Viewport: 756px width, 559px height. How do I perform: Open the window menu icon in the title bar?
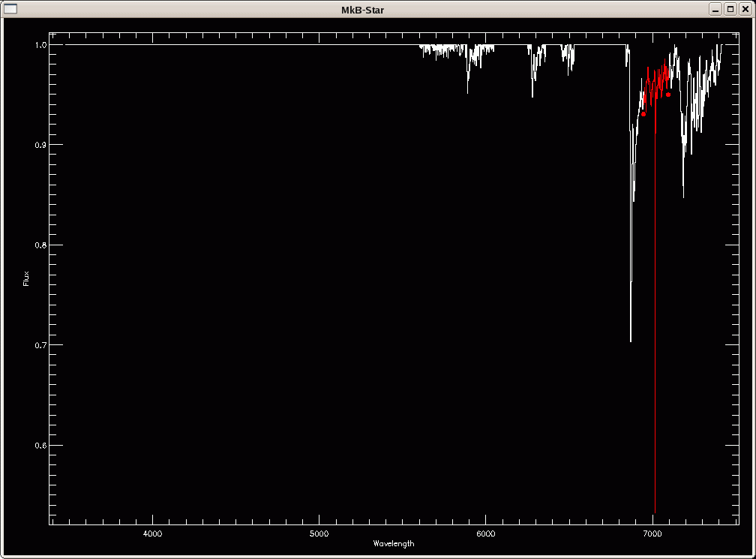[10, 9]
